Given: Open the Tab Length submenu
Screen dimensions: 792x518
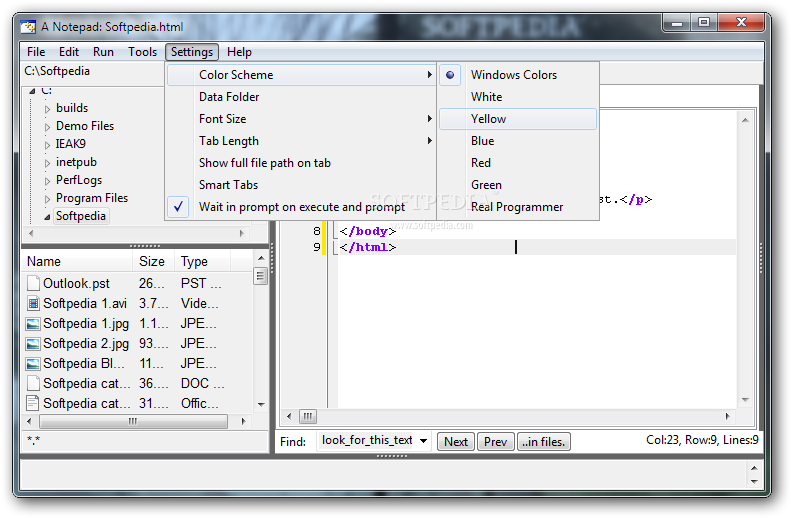Looking at the screenshot, I should pyautogui.click(x=302, y=141).
